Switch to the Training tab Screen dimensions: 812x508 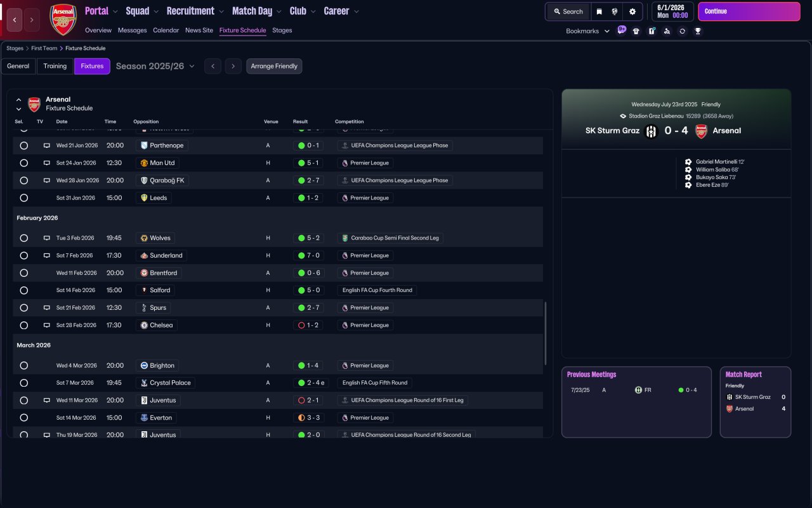[x=55, y=66]
